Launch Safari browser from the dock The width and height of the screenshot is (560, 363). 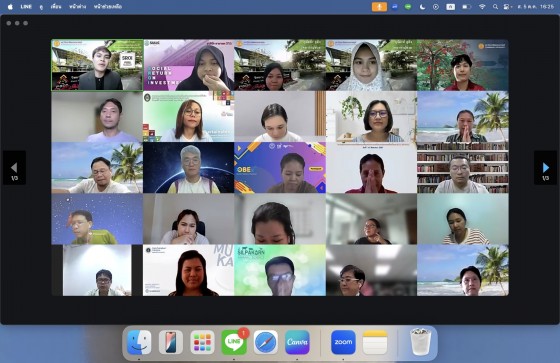click(266, 342)
